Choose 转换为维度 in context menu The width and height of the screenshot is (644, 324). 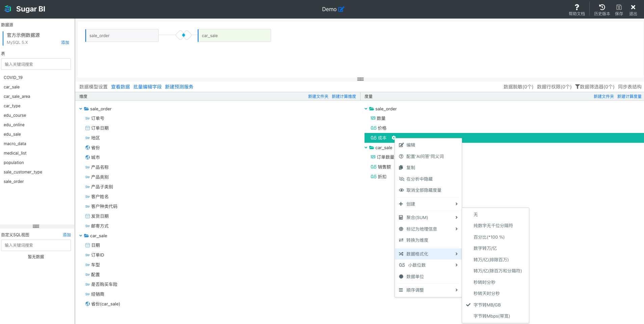[428, 240]
